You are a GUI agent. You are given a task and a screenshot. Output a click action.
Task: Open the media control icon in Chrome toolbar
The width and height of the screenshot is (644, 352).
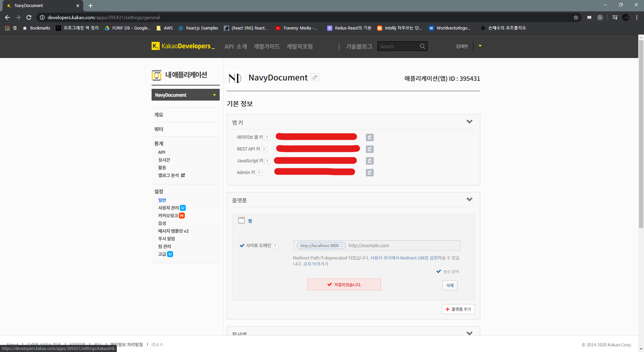coord(615,17)
